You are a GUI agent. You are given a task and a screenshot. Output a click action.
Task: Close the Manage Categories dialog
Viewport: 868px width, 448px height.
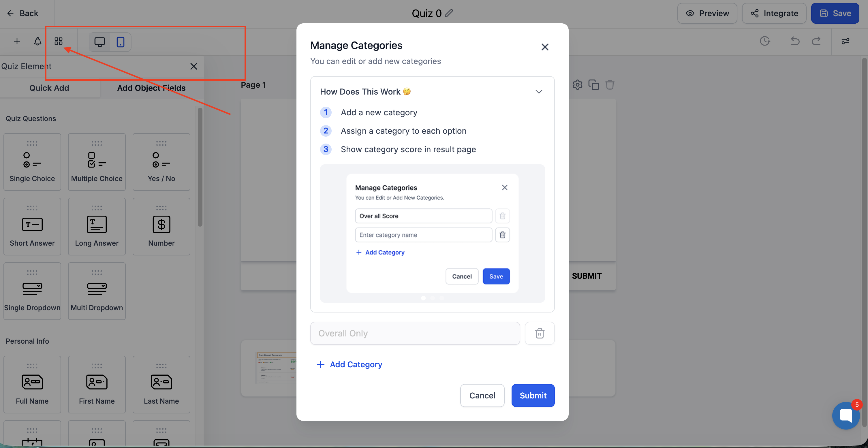tap(544, 47)
